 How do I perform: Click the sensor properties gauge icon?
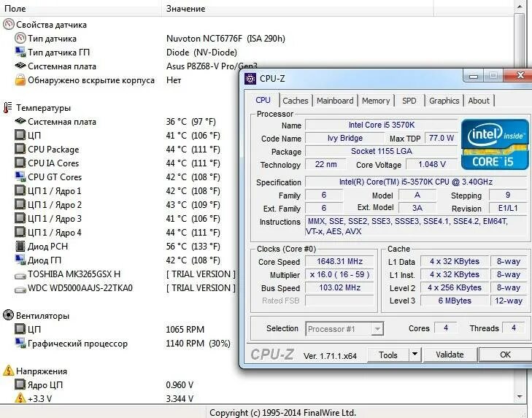[x=9, y=24]
